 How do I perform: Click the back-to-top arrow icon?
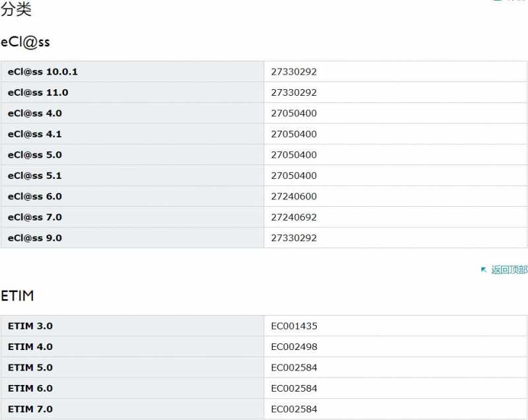coord(484,269)
